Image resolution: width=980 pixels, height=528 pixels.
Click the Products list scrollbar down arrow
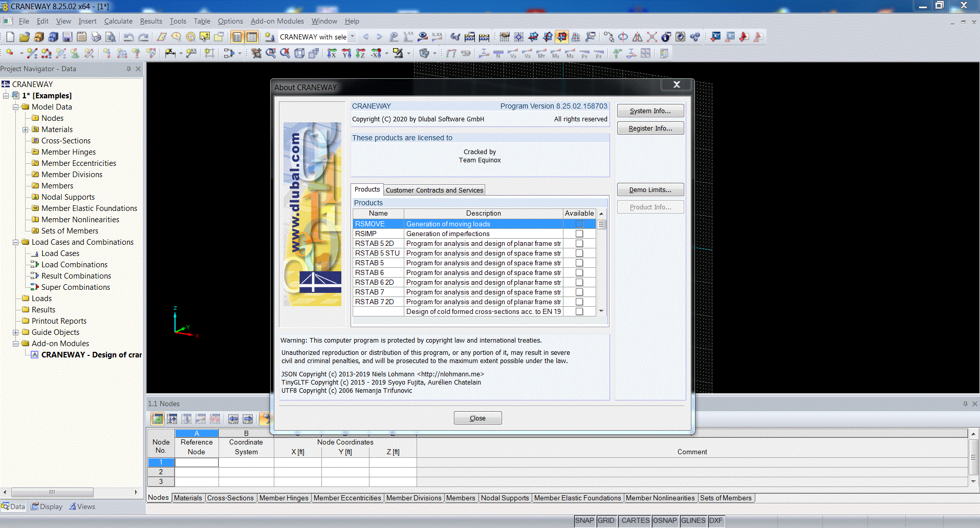[601, 311]
